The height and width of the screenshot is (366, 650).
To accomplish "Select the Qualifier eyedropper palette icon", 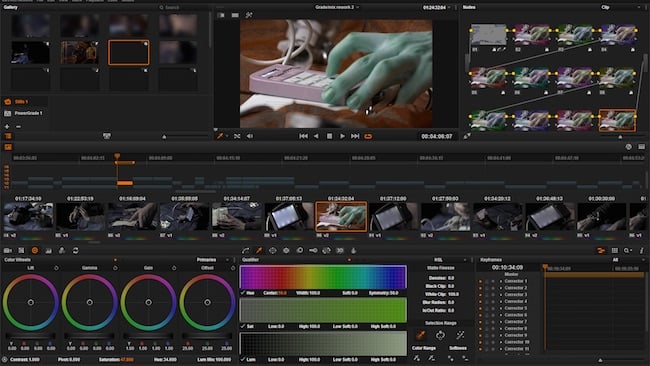I will click(259, 250).
